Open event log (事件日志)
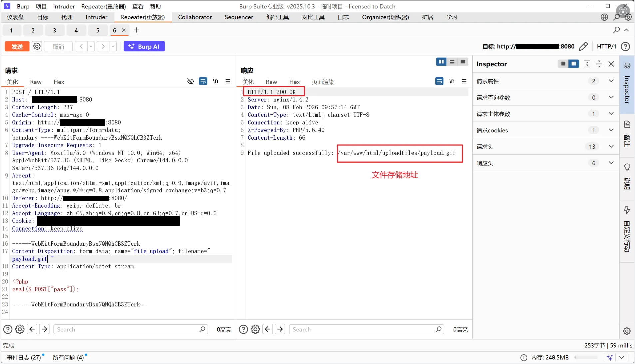Screen dimensions: 635x364 click(24, 357)
